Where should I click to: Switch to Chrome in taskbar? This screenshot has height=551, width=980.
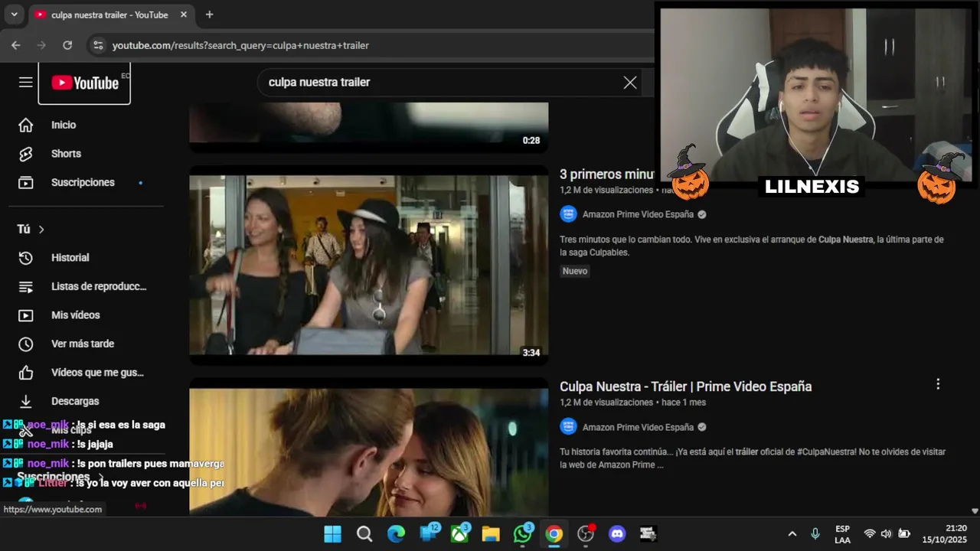point(554,533)
